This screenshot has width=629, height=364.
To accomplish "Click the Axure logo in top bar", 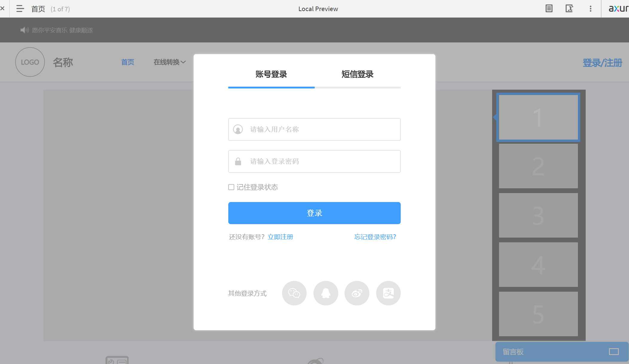I will [x=619, y=9].
